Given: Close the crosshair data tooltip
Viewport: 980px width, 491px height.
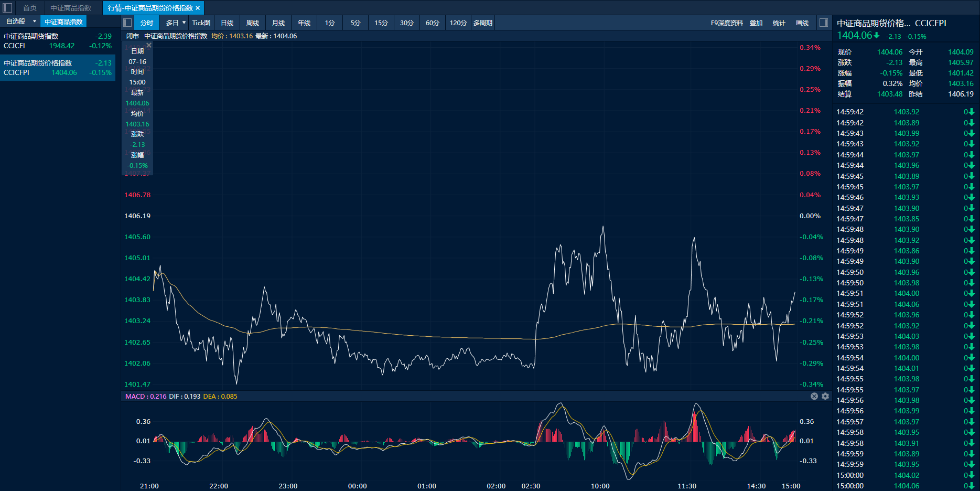Looking at the screenshot, I should tap(149, 46).
